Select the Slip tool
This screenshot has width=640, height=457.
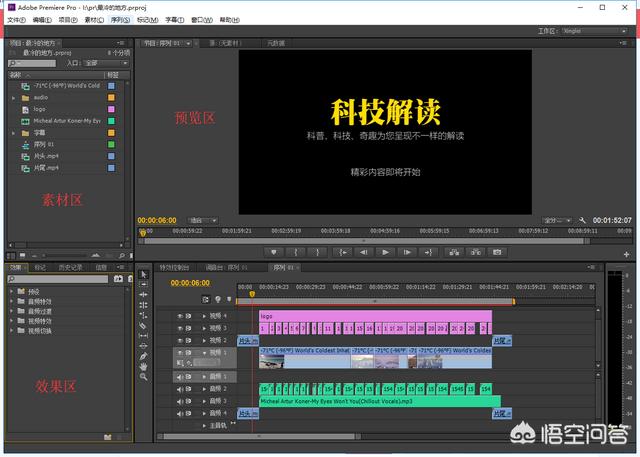[144, 335]
